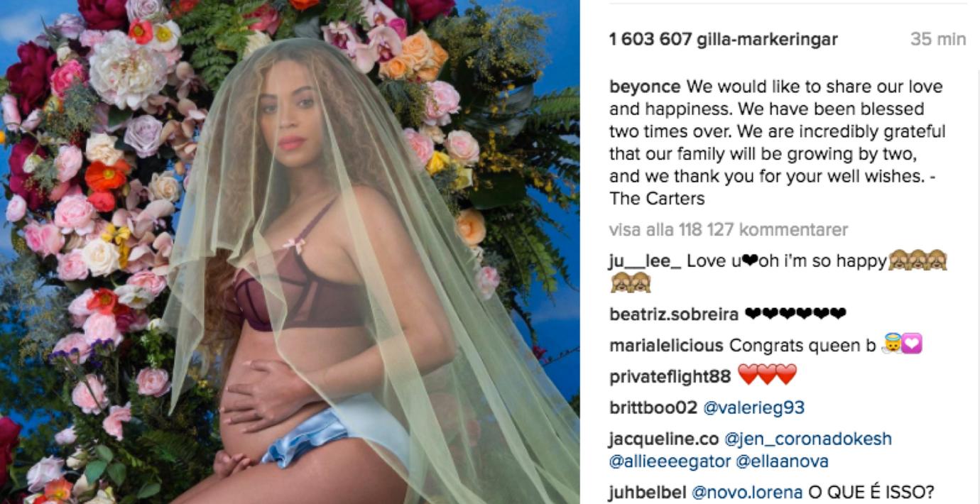This screenshot has width=980, height=504.
Task: Open brittboo02 commenter profile
Action: pos(653,408)
